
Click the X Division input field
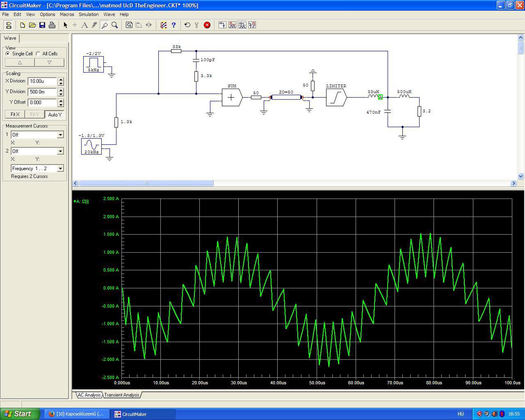[x=43, y=81]
